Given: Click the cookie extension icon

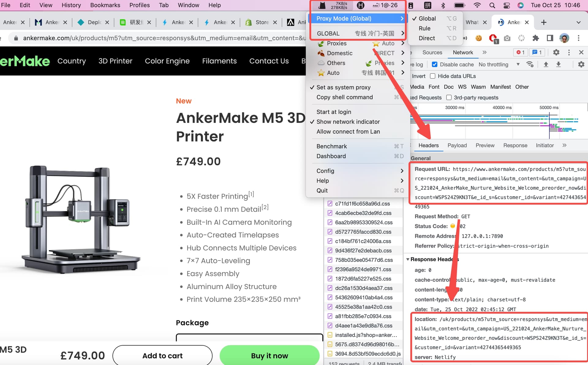Looking at the screenshot, I should (x=478, y=38).
